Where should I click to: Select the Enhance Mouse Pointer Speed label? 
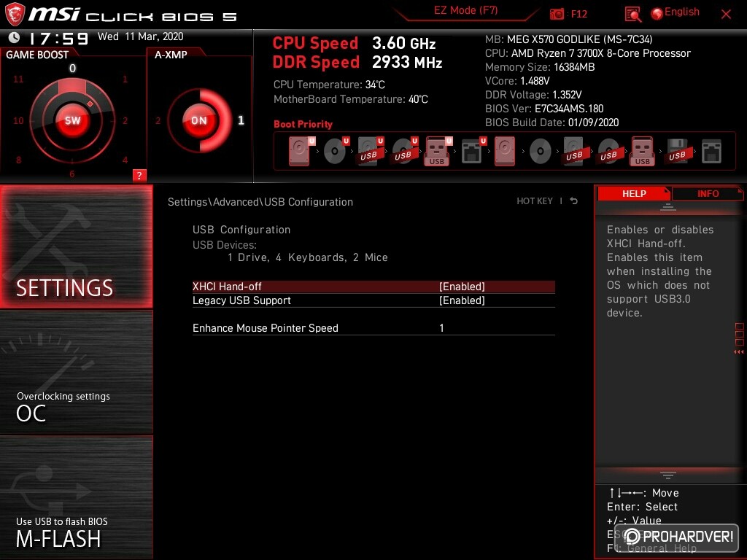point(266,328)
